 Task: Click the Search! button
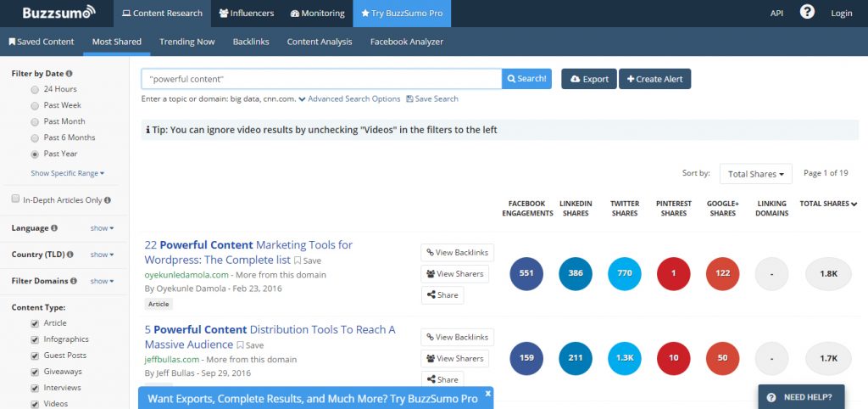(x=526, y=79)
